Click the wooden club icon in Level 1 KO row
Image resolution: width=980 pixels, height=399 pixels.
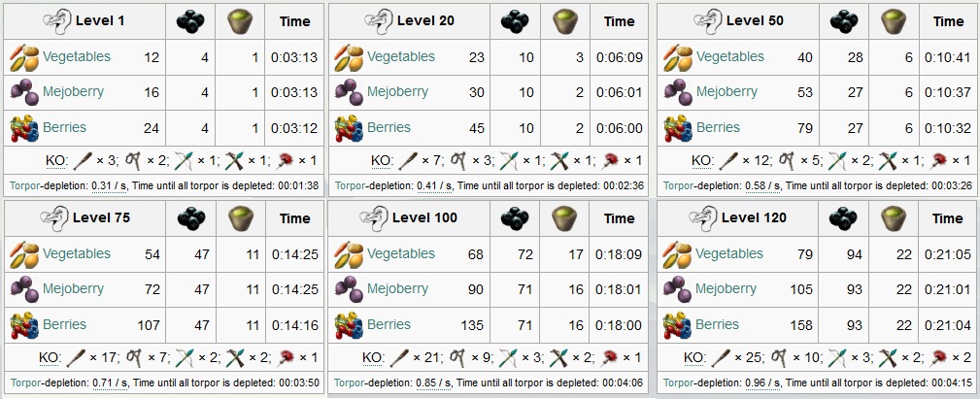[83, 161]
